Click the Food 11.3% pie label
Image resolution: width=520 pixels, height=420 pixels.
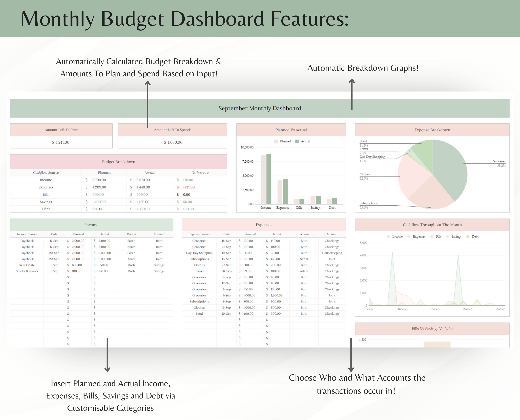364,143
